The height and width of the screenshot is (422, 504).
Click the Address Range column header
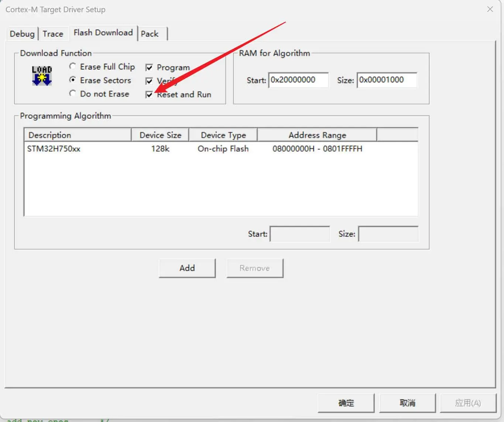[317, 135]
